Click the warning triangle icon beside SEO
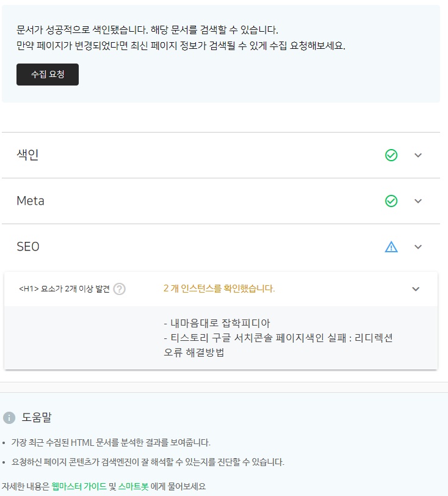Screen dimensions: 448x496 click(392, 246)
